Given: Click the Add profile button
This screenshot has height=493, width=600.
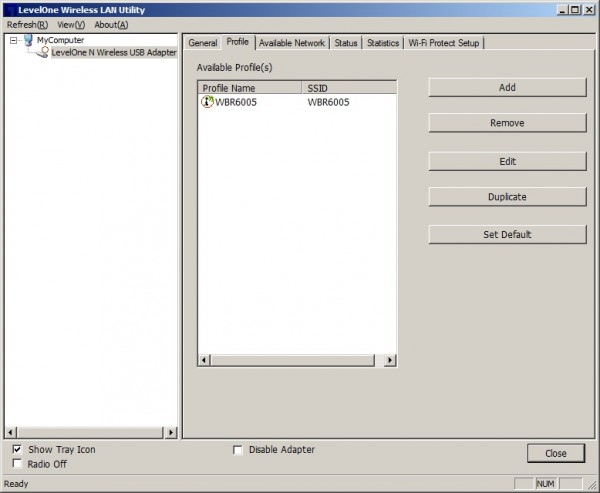Looking at the screenshot, I should (x=507, y=88).
